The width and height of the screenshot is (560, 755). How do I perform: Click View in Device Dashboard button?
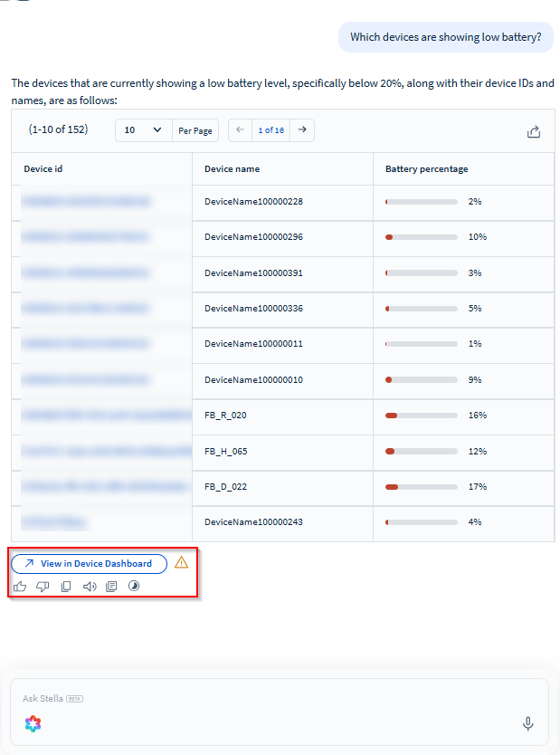[90, 564]
